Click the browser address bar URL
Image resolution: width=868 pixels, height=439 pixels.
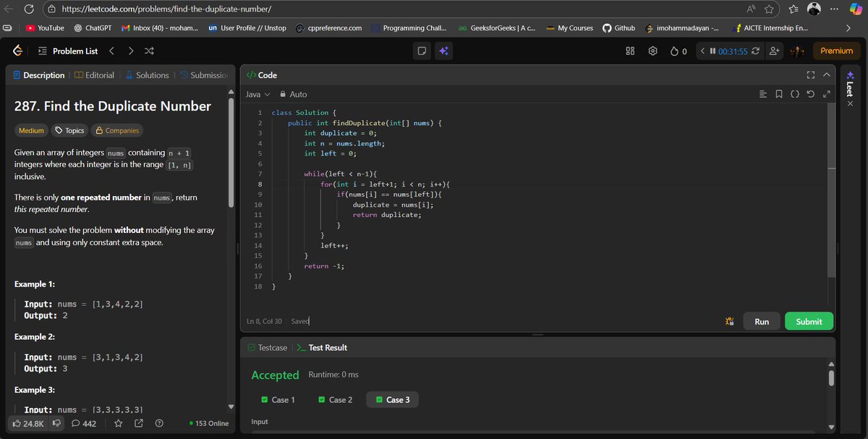[x=166, y=9]
